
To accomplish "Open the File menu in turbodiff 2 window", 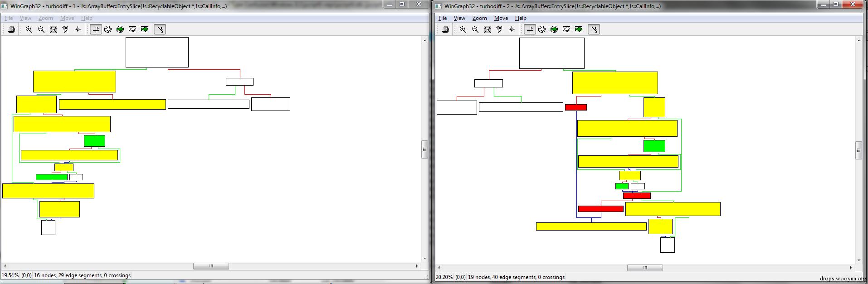I will (x=443, y=18).
